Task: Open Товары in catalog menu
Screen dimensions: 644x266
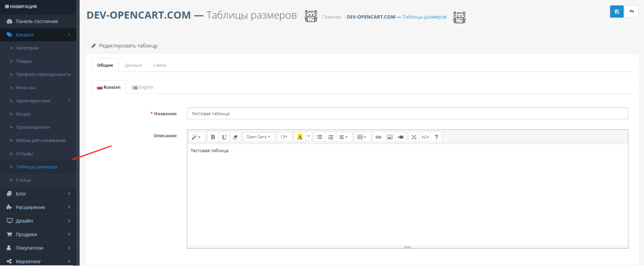Action: coord(38,61)
